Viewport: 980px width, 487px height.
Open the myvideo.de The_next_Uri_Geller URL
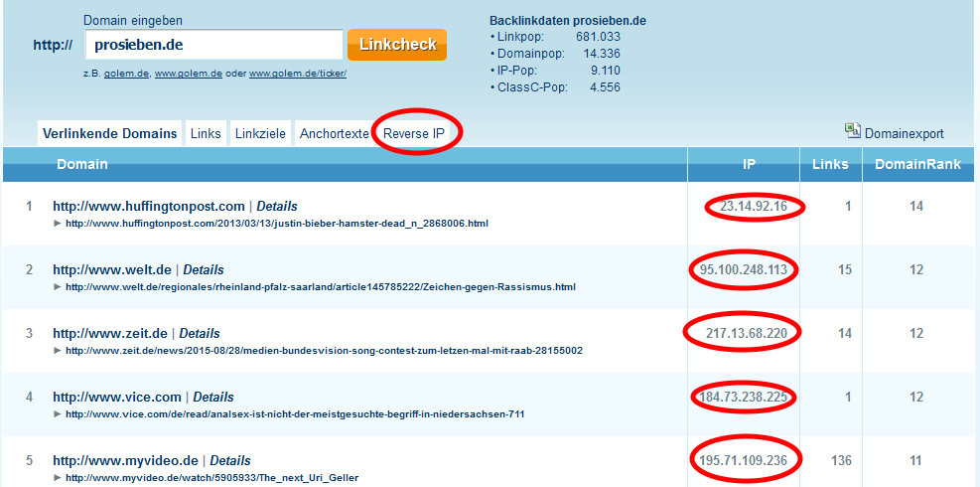(211, 478)
